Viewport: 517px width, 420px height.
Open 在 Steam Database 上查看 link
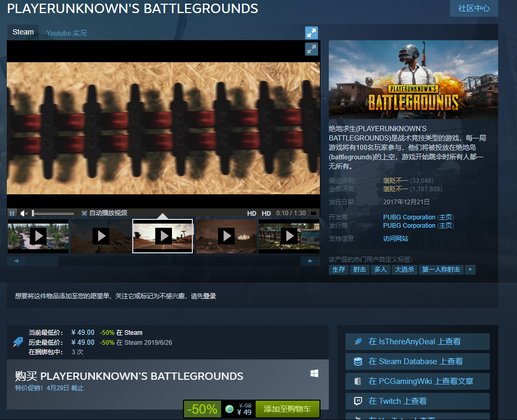(418, 361)
